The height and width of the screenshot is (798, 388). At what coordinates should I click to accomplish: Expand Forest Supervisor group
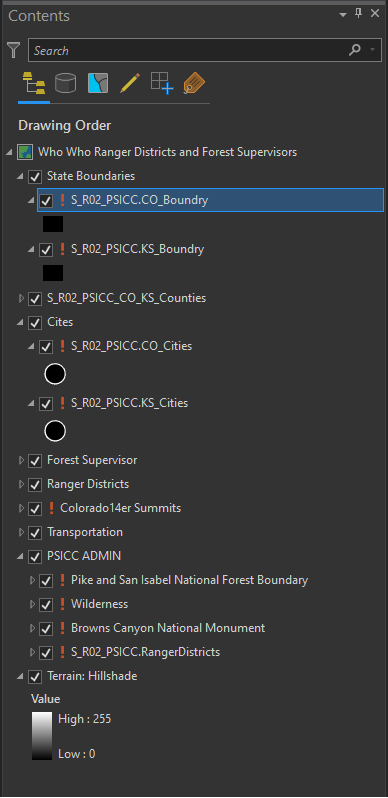pyautogui.click(x=21, y=461)
